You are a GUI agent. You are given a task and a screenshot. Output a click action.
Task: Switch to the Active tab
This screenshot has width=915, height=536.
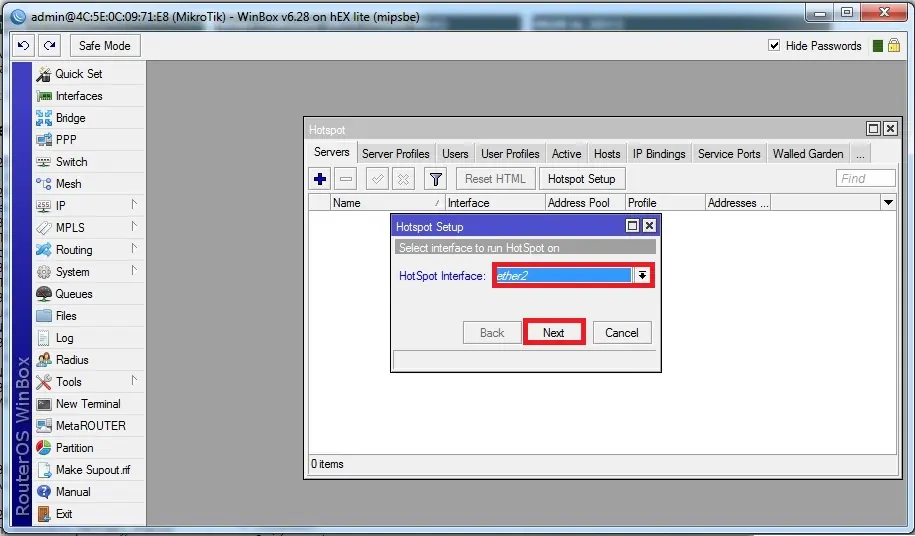[567, 154]
